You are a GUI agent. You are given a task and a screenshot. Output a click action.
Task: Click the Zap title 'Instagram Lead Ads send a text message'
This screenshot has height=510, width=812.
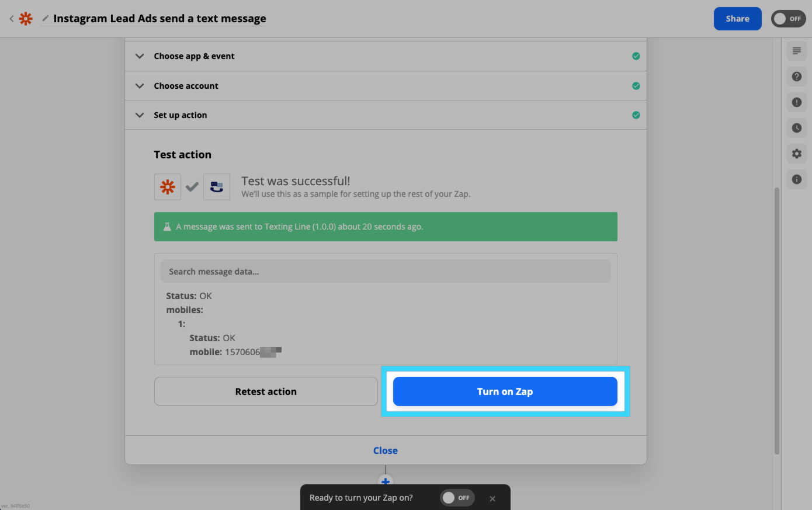click(x=159, y=19)
